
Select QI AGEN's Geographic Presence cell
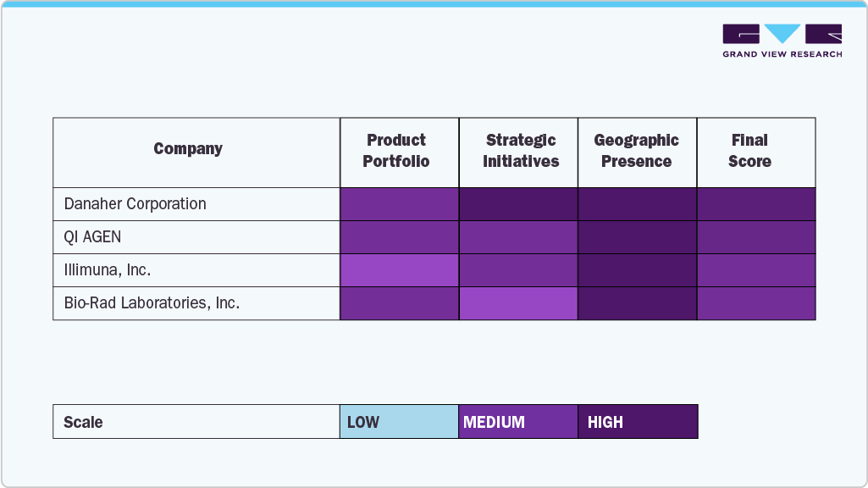(637, 237)
